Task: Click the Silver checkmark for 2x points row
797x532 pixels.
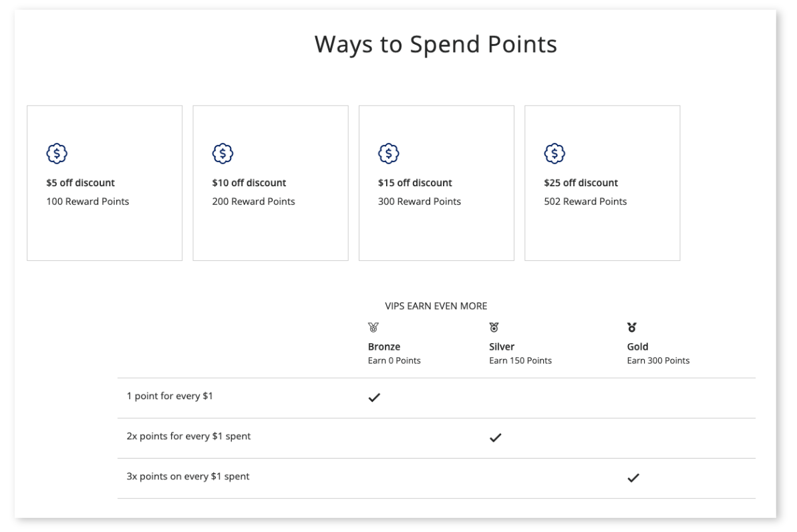Action: 496,438
